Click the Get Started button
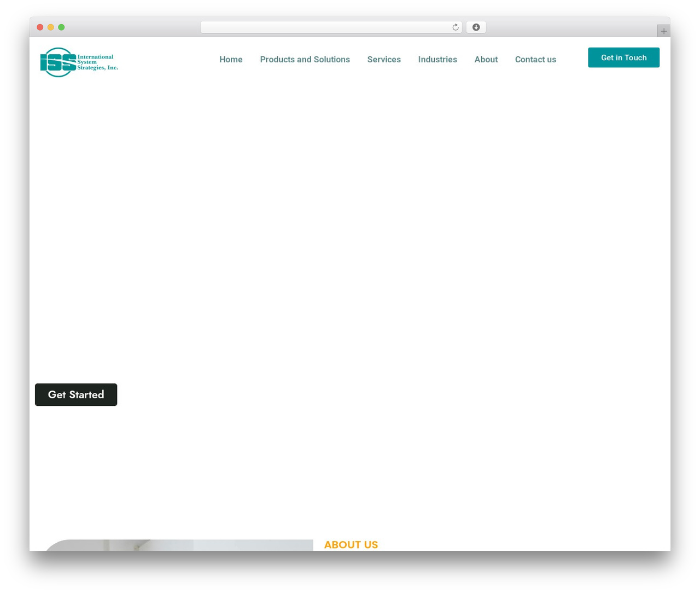The height and width of the screenshot is (593, 700). tap(76, 395)
